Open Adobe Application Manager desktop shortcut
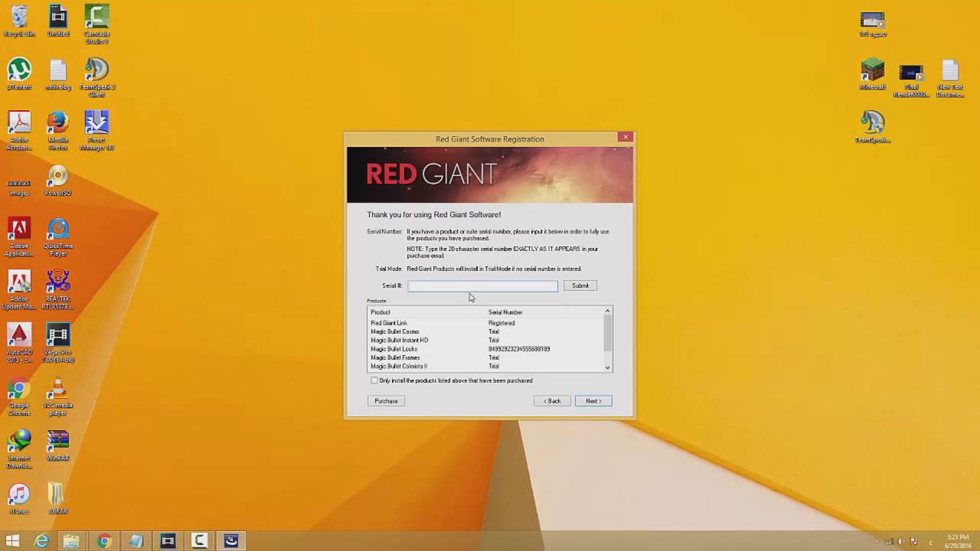 pyautogui.click(x=19, y=236)
